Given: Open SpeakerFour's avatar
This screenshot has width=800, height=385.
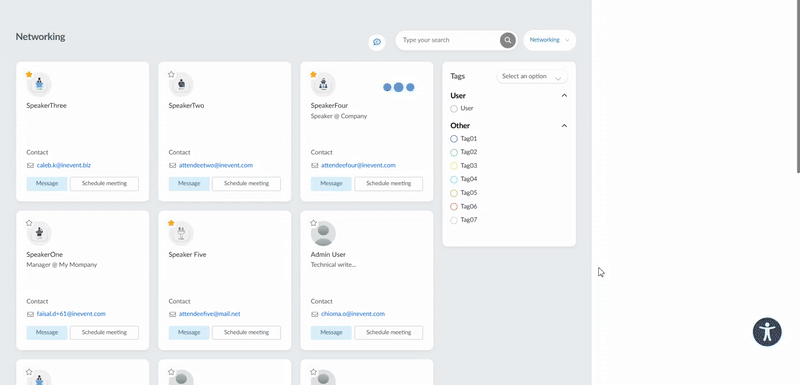Looking at the screenshot, I should tap(323, 84).
